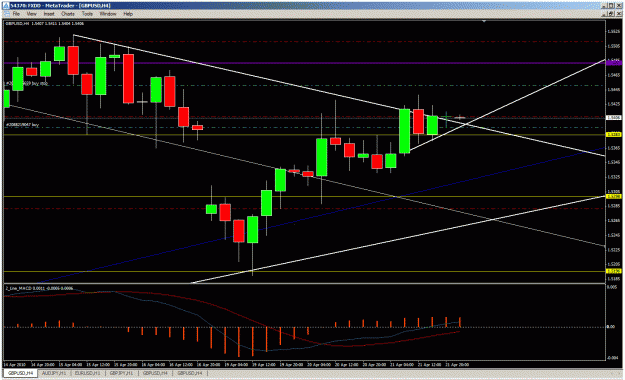Click the '21 Apr 20:00' time axis label
Image resolution: width=625 pixels, height=380 pixels.
(x=457, y=364)
